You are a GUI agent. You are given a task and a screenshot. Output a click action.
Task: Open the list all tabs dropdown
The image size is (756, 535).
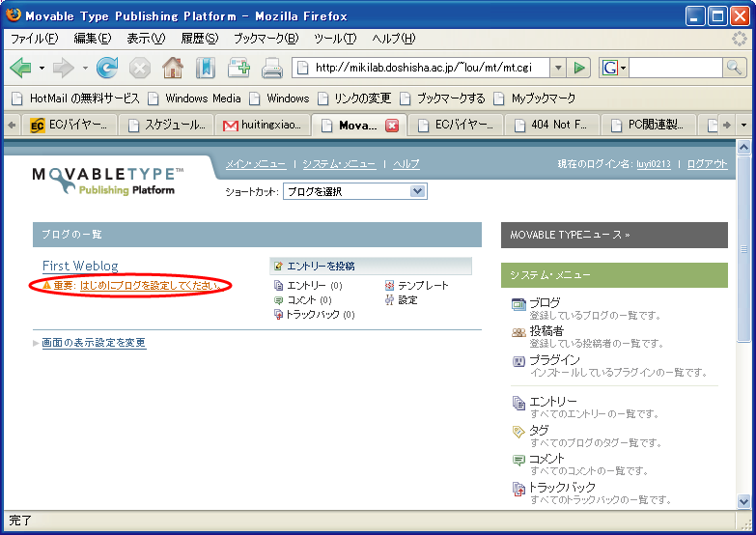[744, 126]
